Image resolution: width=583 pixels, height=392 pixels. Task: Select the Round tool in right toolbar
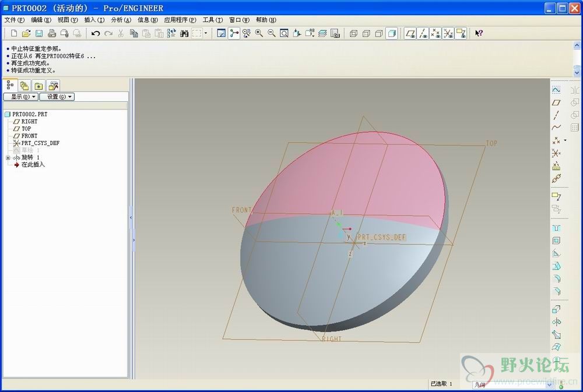click(556, 278)
